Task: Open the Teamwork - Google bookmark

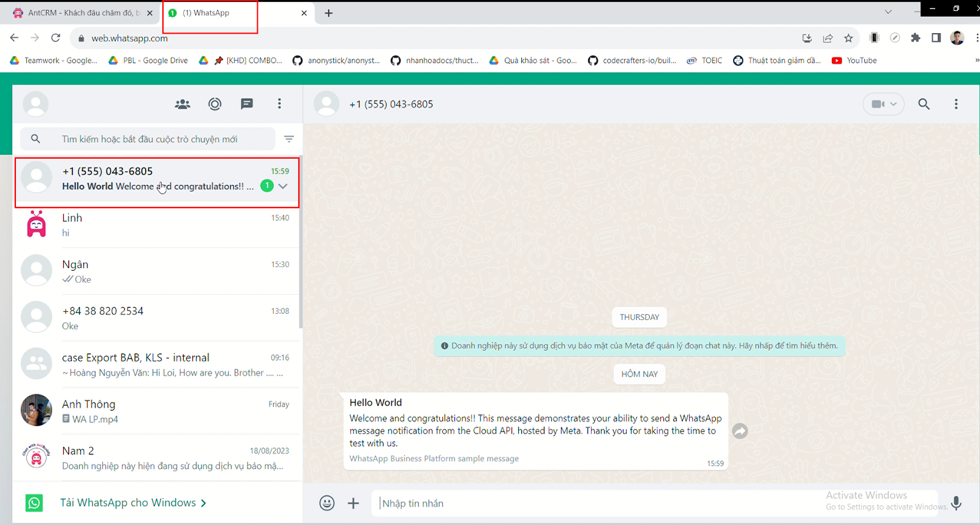Action: point(53,61)
